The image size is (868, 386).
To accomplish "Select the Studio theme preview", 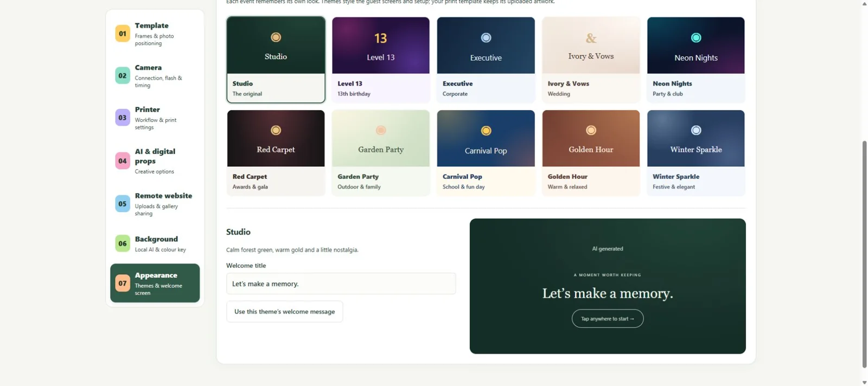I will coord(276,46).
